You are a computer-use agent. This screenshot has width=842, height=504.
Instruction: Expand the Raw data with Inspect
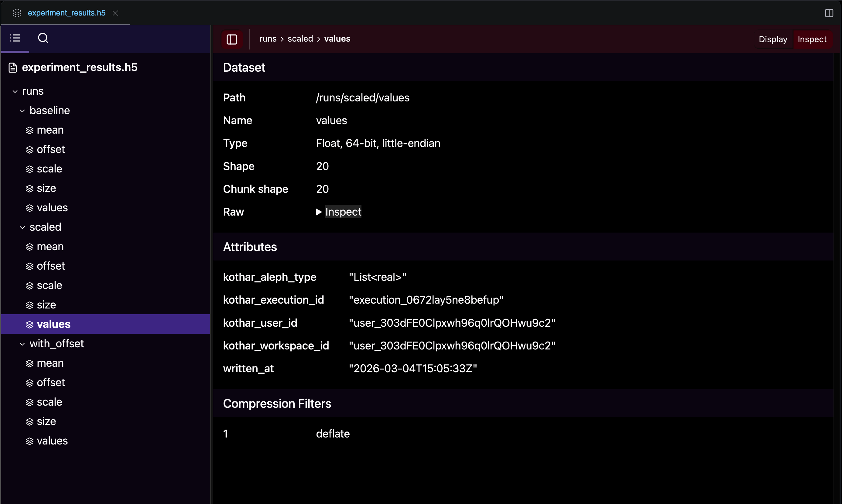pos(343,212)
